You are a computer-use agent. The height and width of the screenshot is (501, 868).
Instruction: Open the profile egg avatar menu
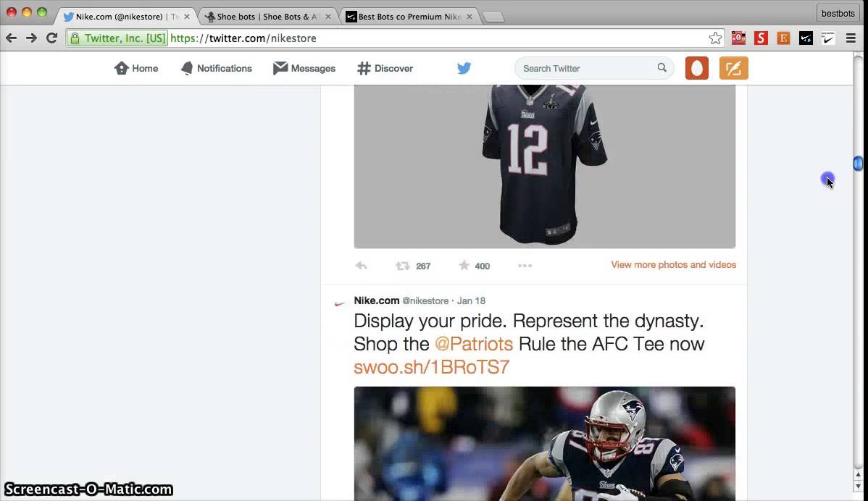(x=697, y=68)
